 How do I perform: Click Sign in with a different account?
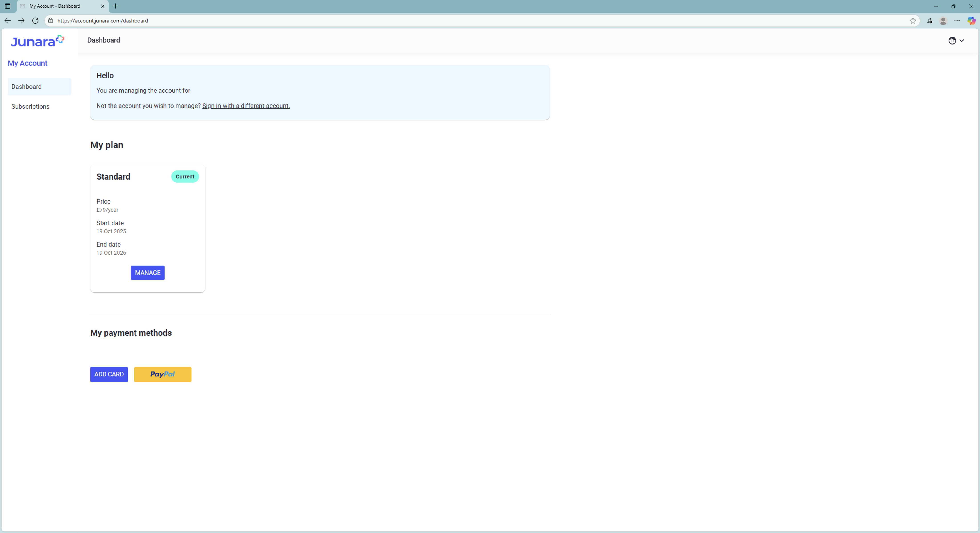coord(246,106)
